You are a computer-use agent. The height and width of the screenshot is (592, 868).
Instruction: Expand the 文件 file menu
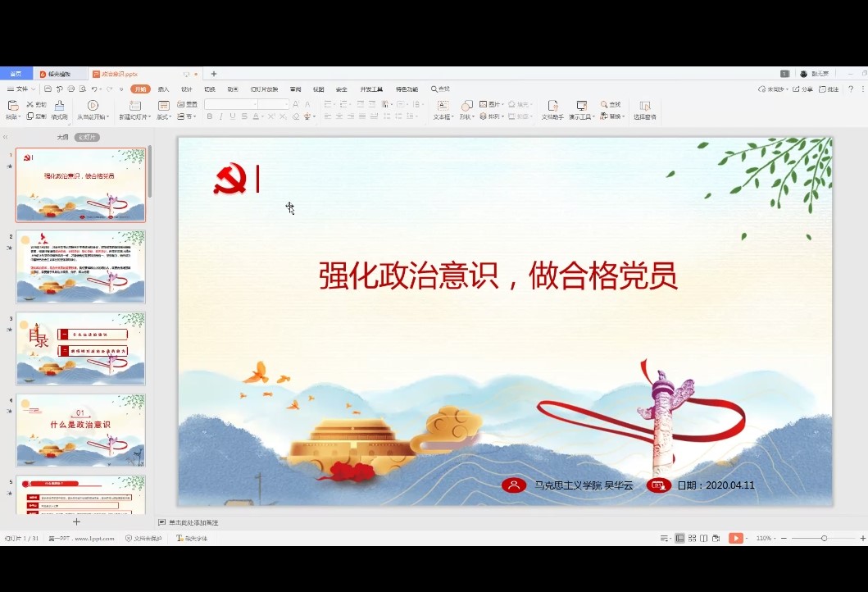22,89
